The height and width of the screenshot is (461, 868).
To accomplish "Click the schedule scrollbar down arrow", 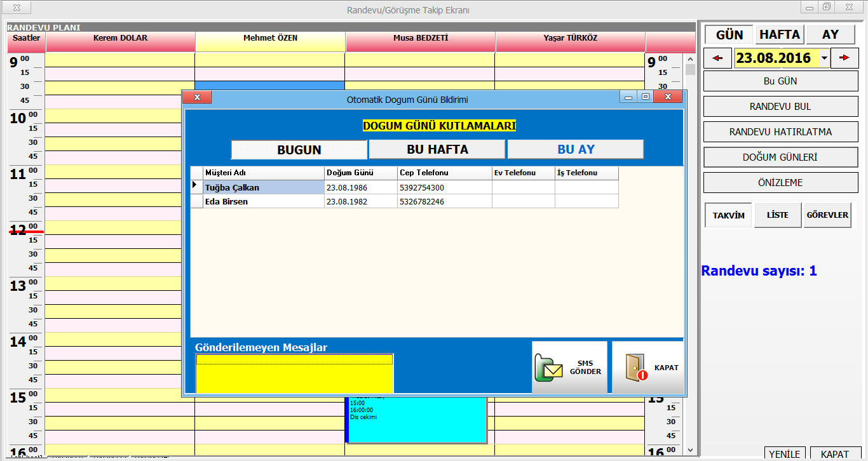I will [x=691, y=450].
